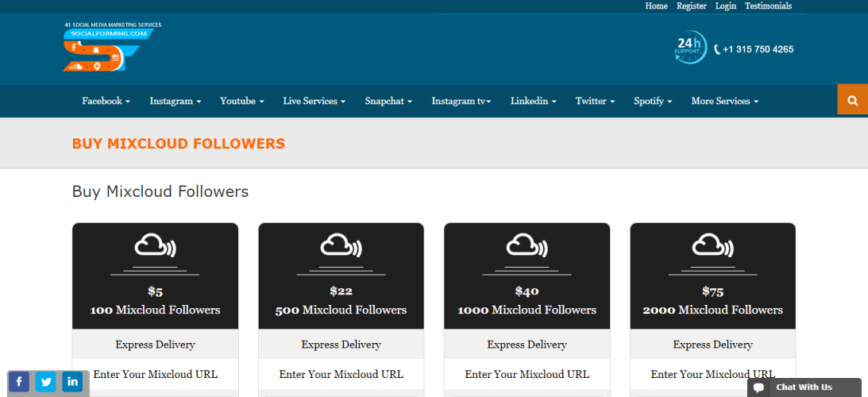Viewport: 868px width, 397px height.
Task: Click the orange search icon button
Action: point(852,100)
